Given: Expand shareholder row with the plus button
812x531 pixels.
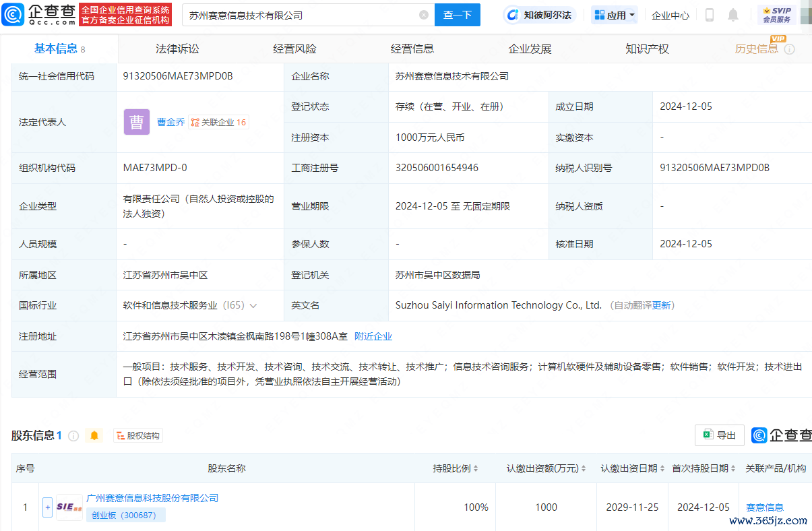Looking at the screenshot, I should [47, 507].
